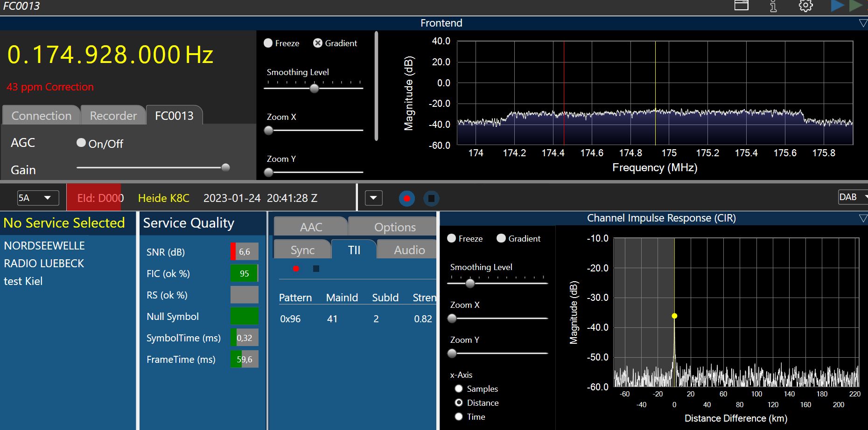Open the window layout icon in top bar
This screenshot has height=430, width=868.
741,6
